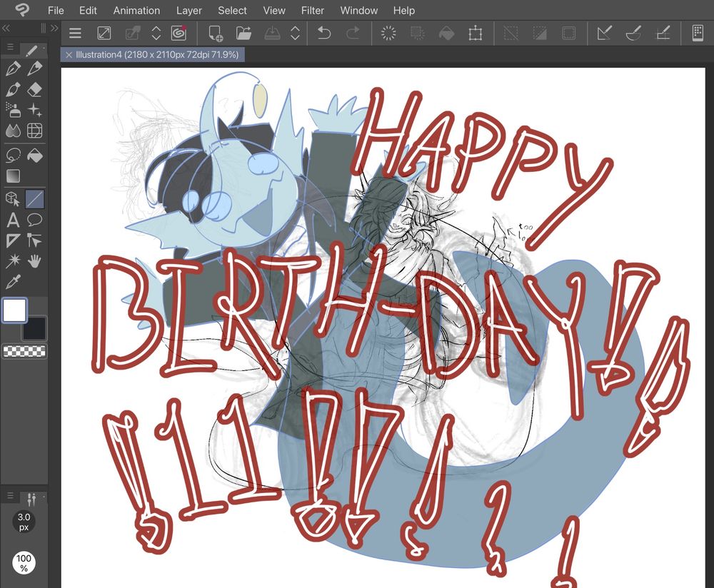
Task: Select the Operation object tool
Action: [13, 199]
